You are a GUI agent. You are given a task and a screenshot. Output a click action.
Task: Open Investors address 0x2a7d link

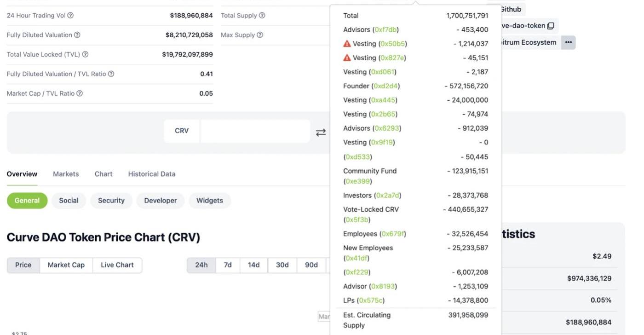pos(388,196)
